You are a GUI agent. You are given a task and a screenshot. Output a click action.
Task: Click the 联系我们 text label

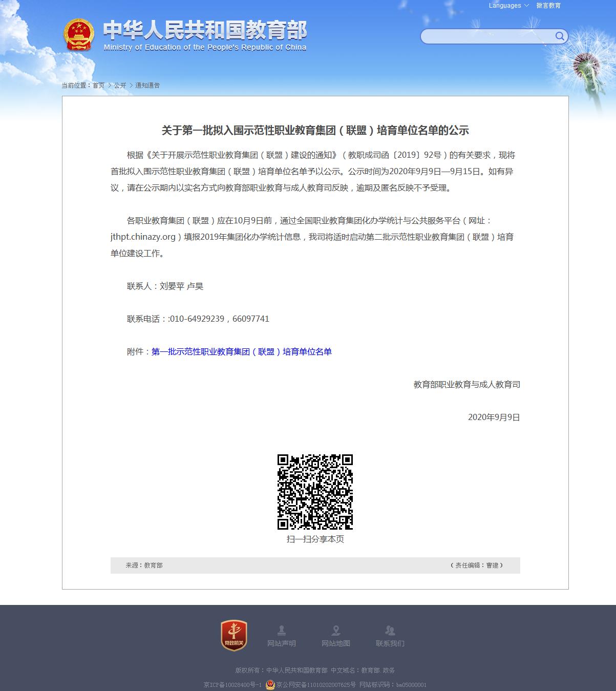[390, 643]
